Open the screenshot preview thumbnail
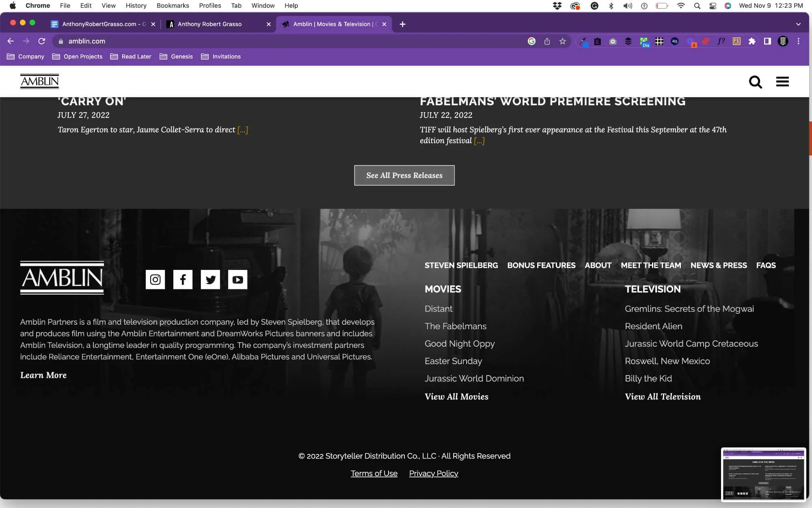 tap(763, 474)
